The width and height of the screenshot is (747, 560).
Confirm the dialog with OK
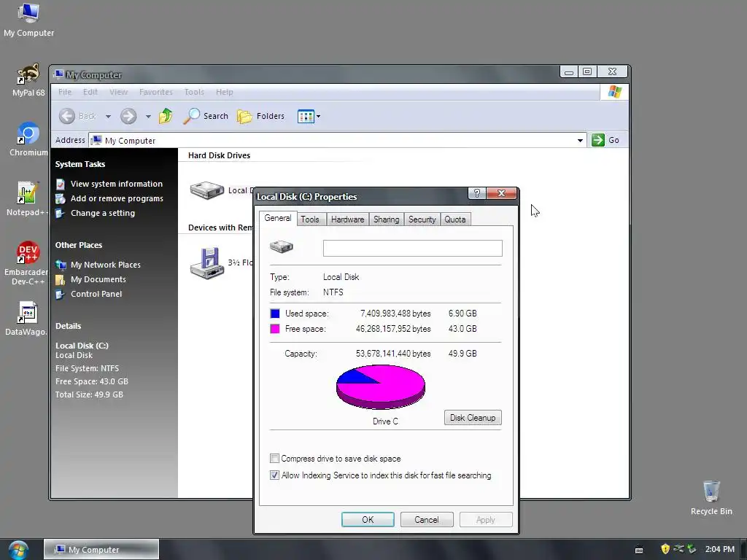(x=368, y=519)
